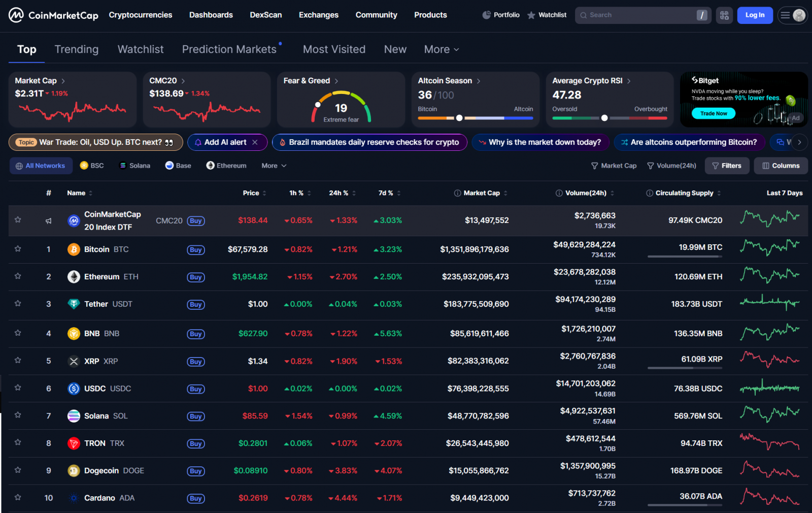Click the TRON coin icon

pyautogui.click(x=74, y=443)
